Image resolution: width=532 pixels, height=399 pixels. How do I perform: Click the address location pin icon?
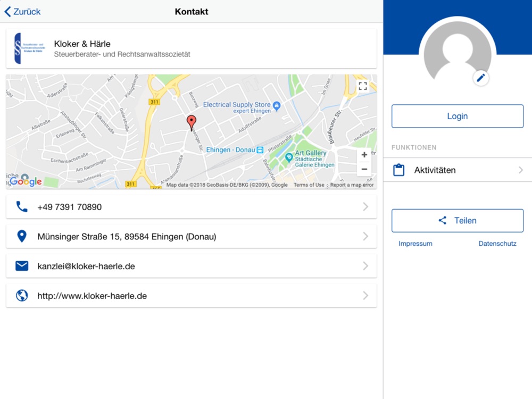coord(22,236)
